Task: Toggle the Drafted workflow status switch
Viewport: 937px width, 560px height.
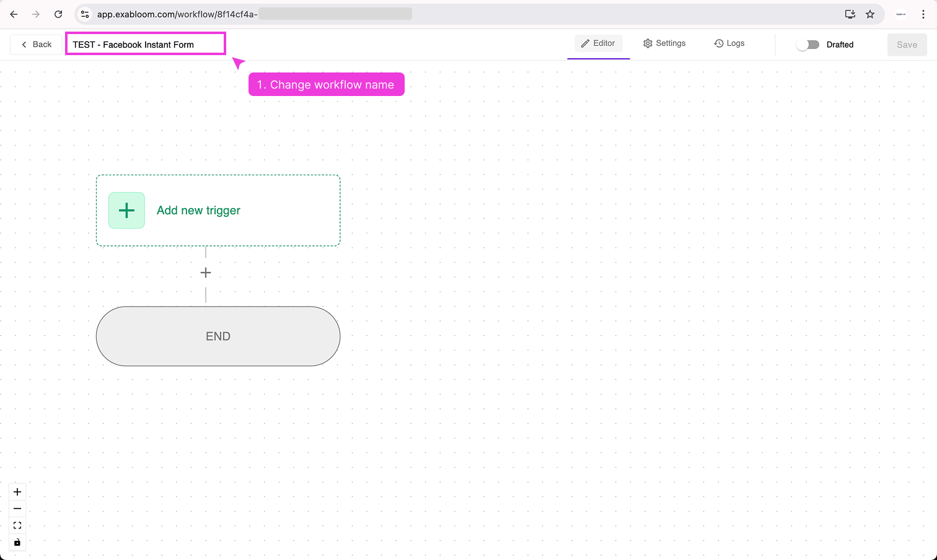Action: click(808, 44)
